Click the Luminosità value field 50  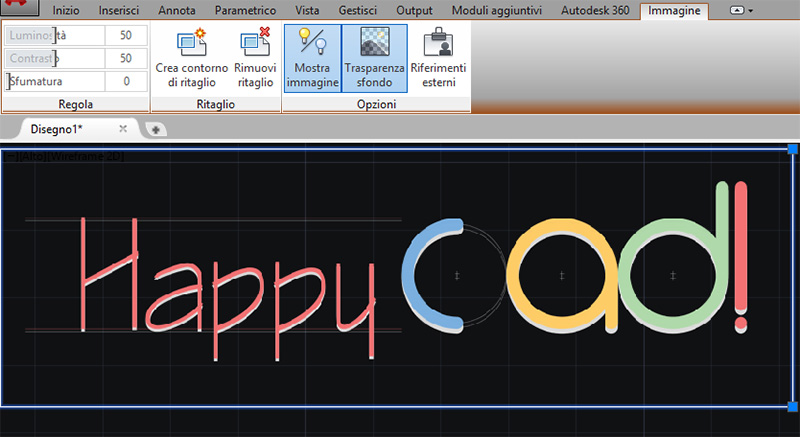tap(126, 35)
